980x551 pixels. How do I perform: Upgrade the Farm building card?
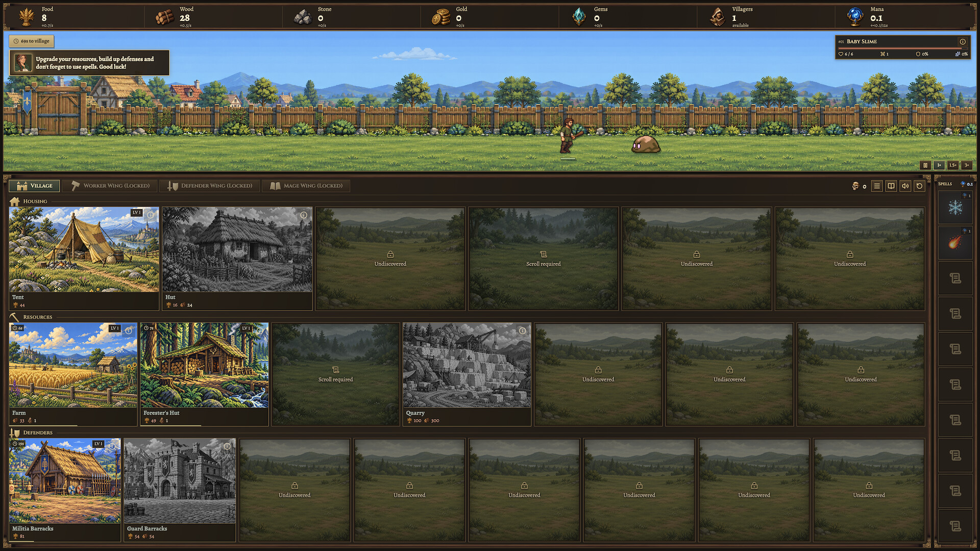(x=73, y=374)
